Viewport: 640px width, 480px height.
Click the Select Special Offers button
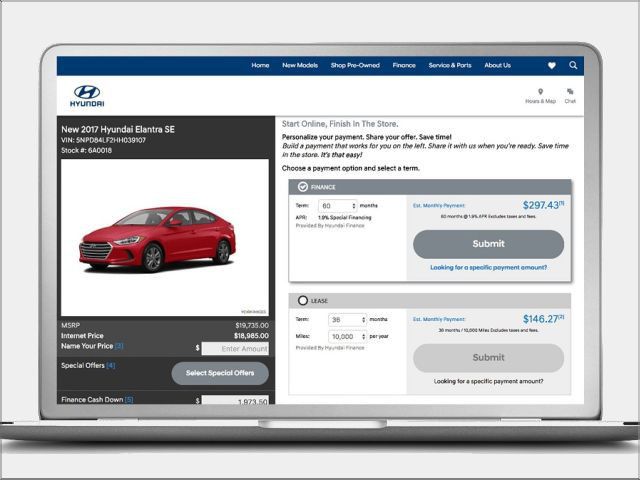coord(220,373)
